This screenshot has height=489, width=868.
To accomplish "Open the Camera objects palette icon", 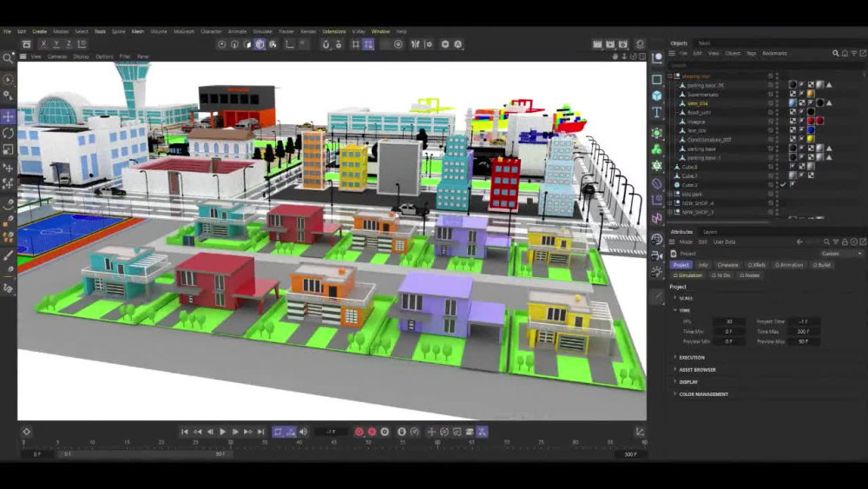I will tap(656, 256).
